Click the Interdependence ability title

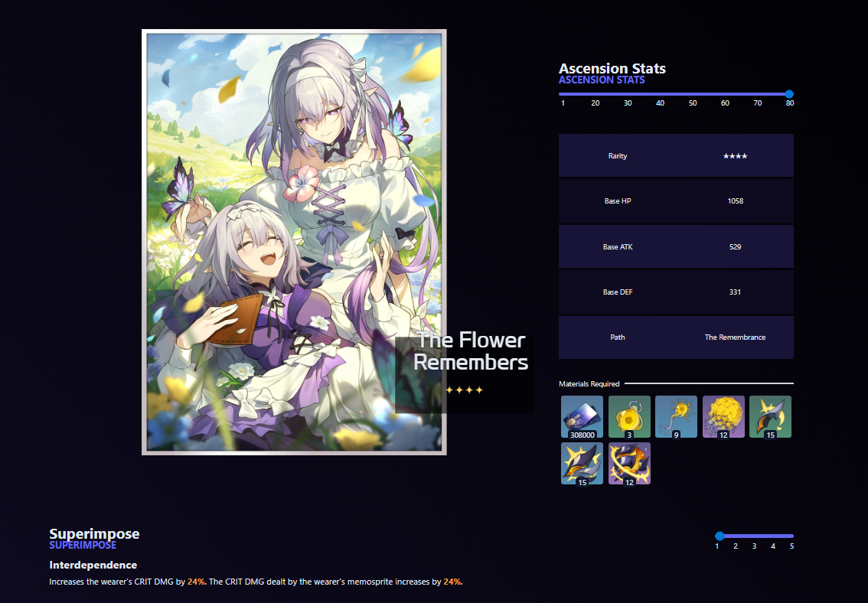point(93,565)
